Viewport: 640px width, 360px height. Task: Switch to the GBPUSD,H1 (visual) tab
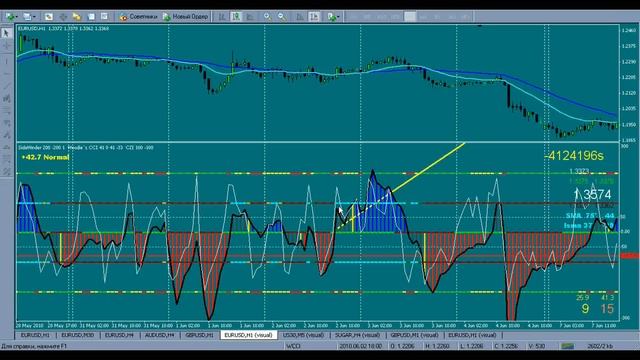tap(414, 335)
